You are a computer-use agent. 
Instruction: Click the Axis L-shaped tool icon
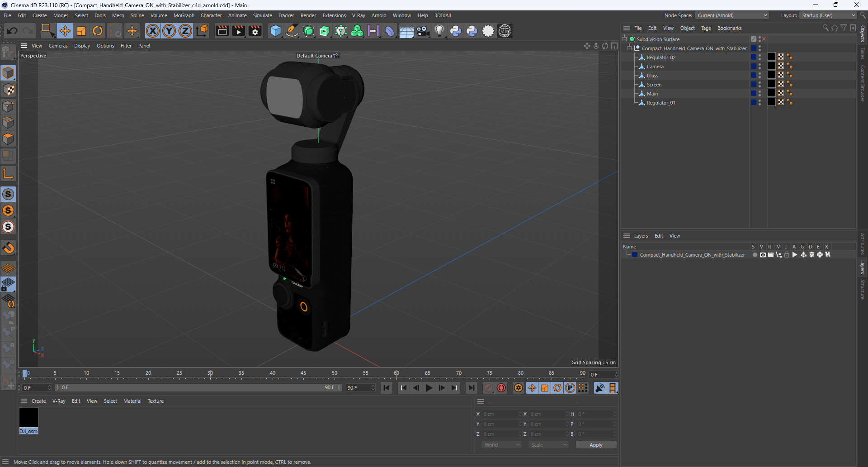click(8, 173)
